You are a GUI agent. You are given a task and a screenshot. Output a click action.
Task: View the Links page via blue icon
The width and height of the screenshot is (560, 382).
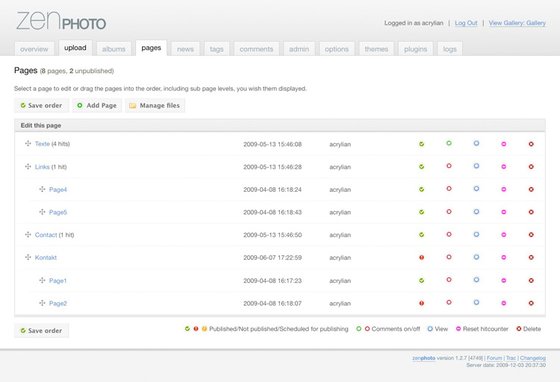[x=476, y=166]
